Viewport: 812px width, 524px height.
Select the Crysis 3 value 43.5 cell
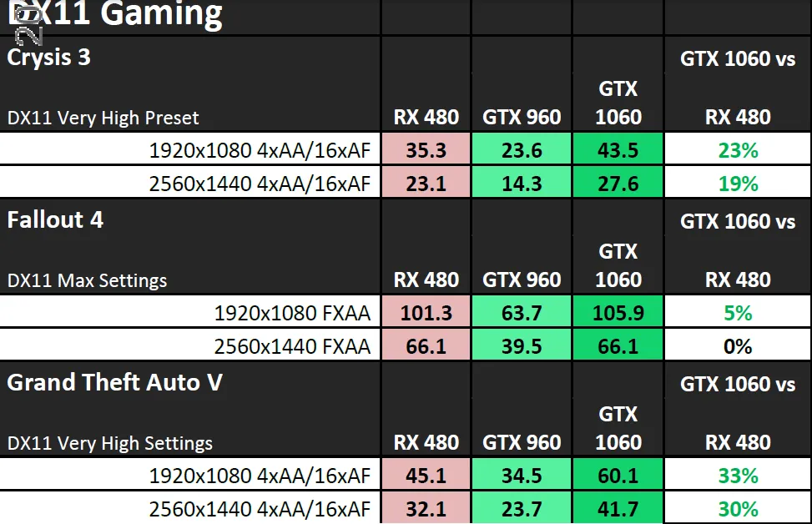618,149
